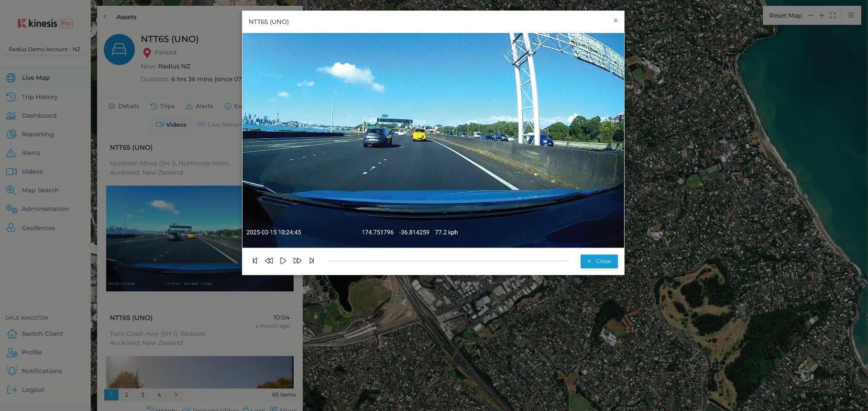Toggle fullscreen map view
The width and height of the screenshot is (868, 411).
(833, 15)
